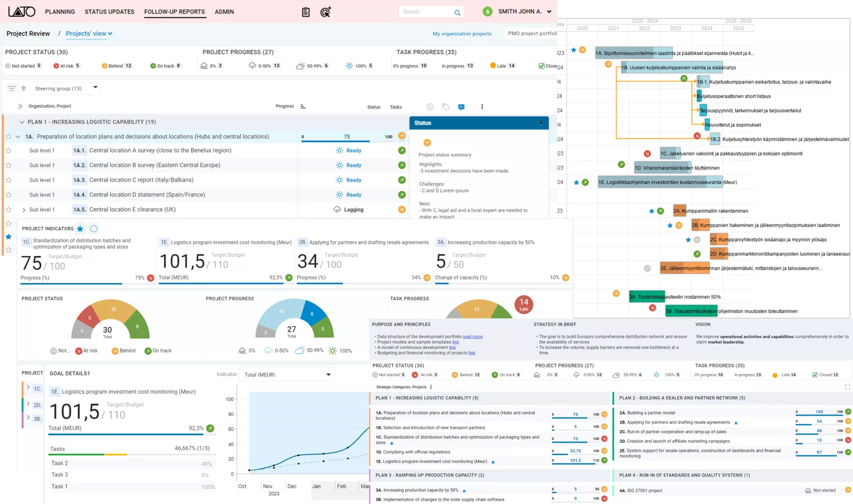Click the person avatar column icon
The height and width of the screenshot is (504, 853).
pyautogui.click(x=430, y=107)
